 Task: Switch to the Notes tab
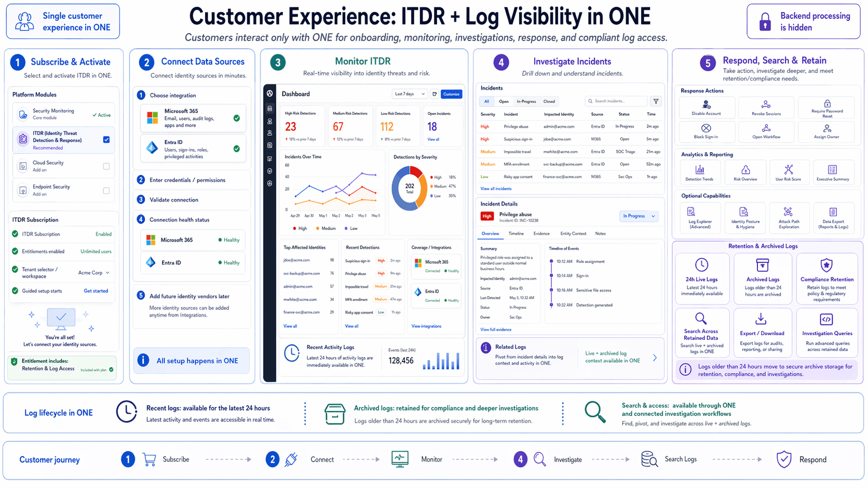[600, 234]
